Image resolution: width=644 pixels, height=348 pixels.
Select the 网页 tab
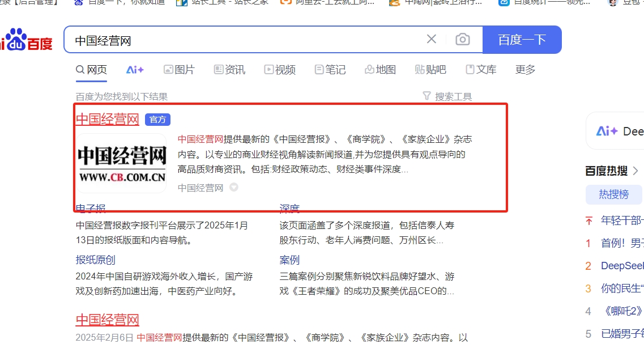[91, 70]
